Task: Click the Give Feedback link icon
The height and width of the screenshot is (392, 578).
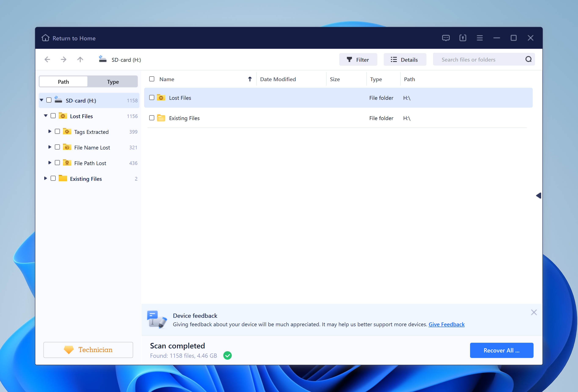Action: [x=446, y=324]
